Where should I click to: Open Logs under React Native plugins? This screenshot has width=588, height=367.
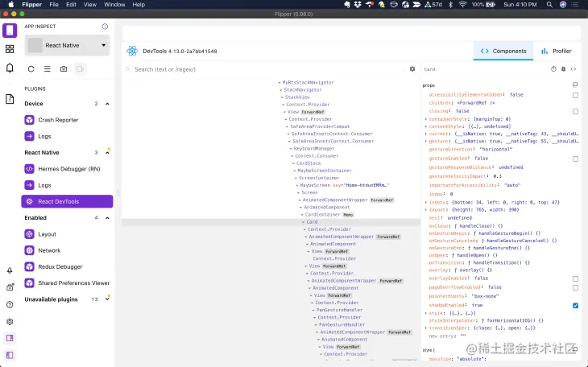(67, 185)
